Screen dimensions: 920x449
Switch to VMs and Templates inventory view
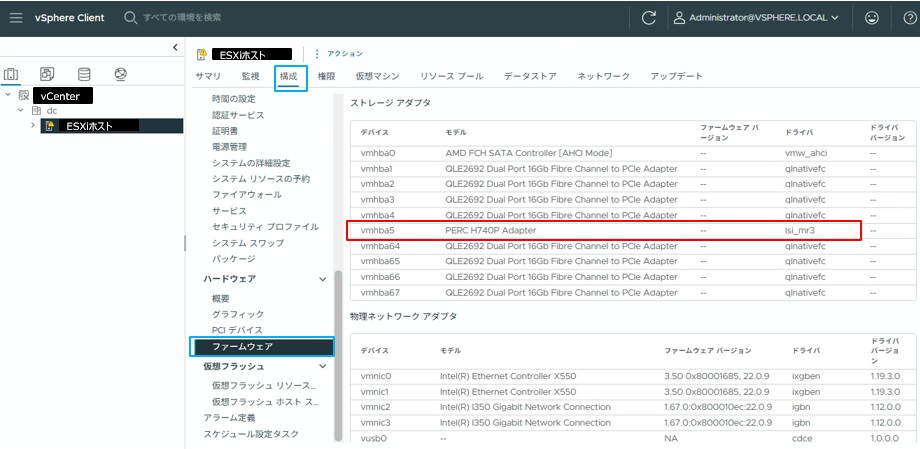(x=47, y=74)
